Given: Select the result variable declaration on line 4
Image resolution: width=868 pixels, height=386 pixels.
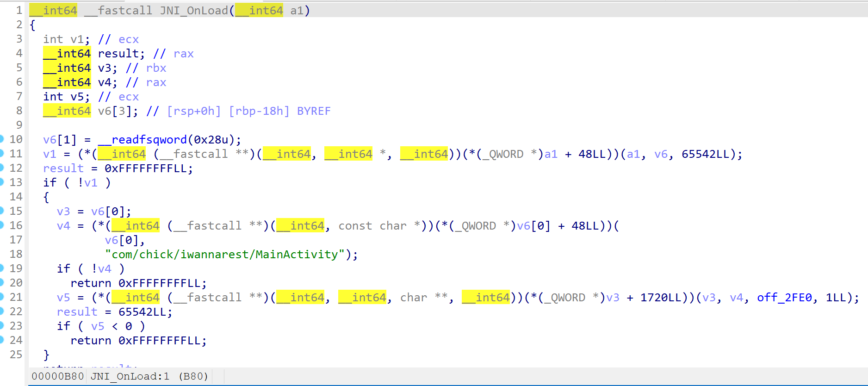Looking at the screenshot, I should (118, 54).
